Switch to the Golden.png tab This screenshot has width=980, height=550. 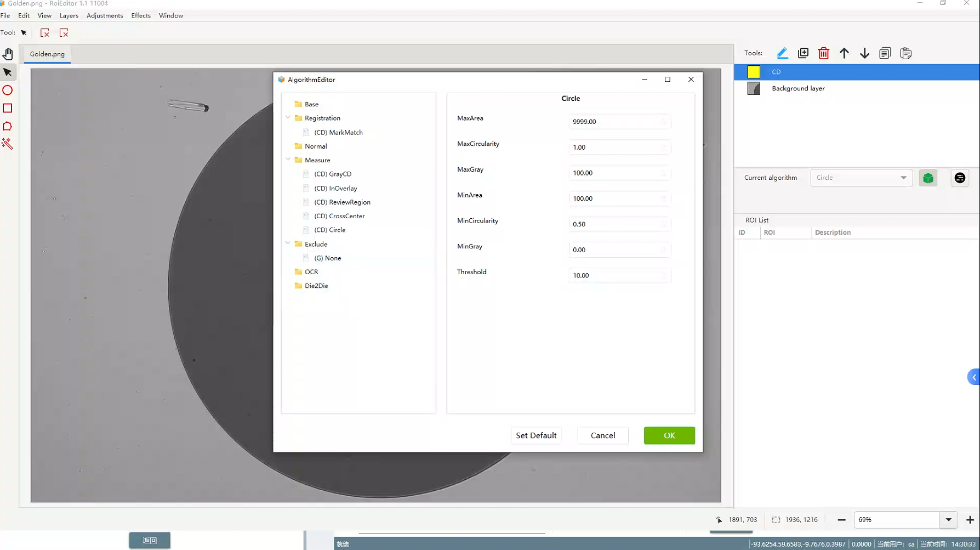tap(47, 54)
